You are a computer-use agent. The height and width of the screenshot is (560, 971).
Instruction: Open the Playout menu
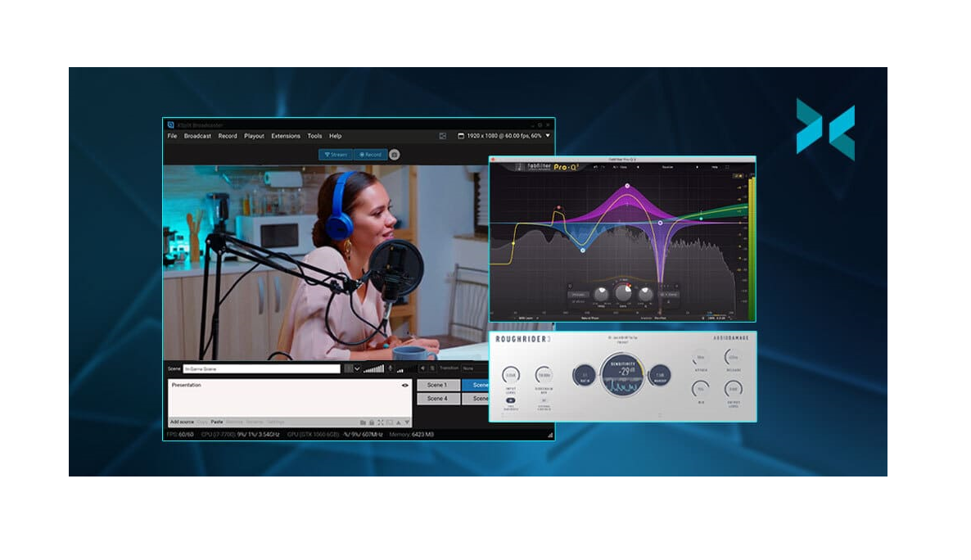[x=254, y=136]
